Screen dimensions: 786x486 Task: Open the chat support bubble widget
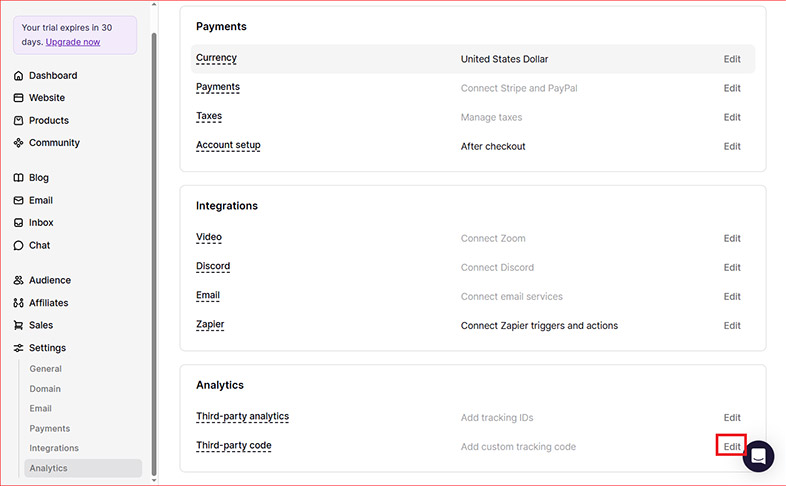pyautogui.click(x=758, y=457)
